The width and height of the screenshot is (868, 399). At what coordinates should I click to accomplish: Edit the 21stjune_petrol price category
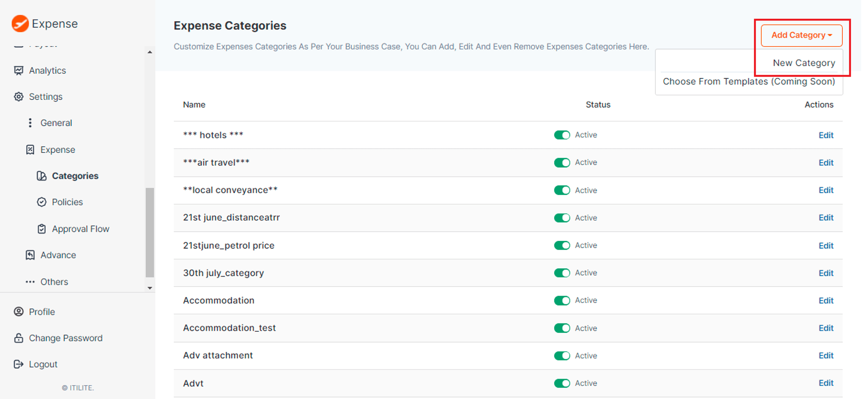click(825, 245)
